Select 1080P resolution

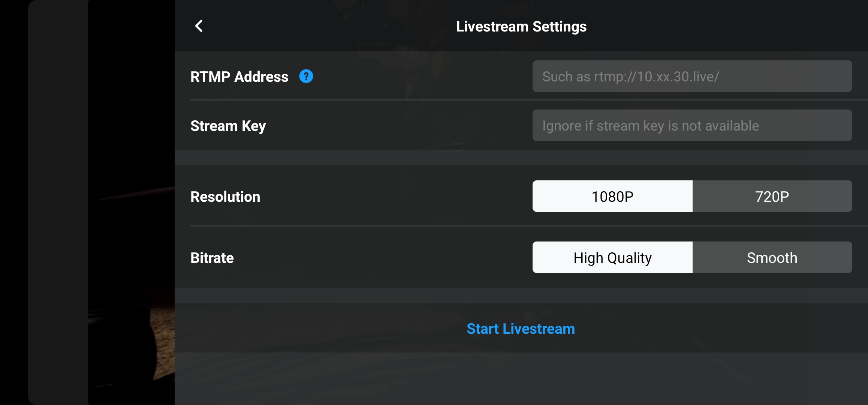point(612,196)
